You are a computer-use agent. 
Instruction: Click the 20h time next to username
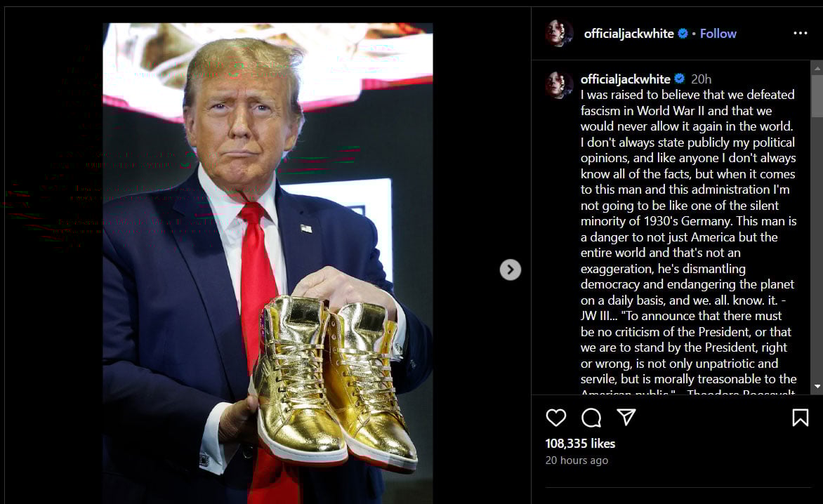[x=702, y=79]
